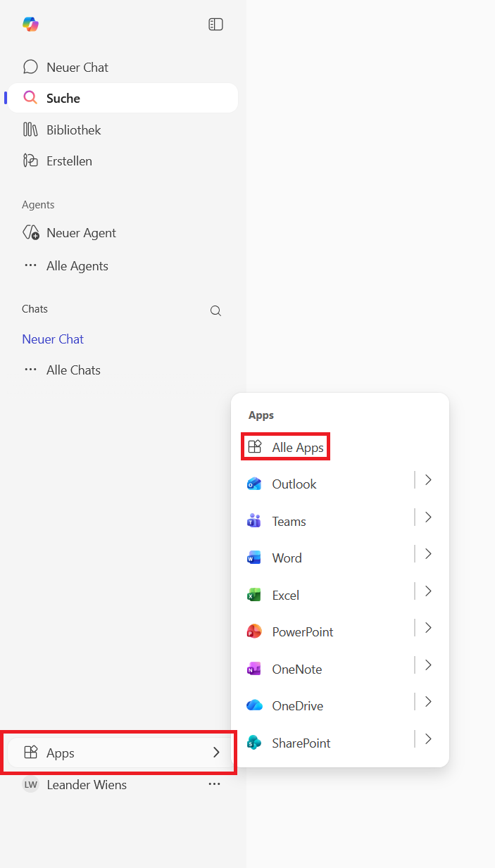Create a Neuer Agent

point(81,233)
